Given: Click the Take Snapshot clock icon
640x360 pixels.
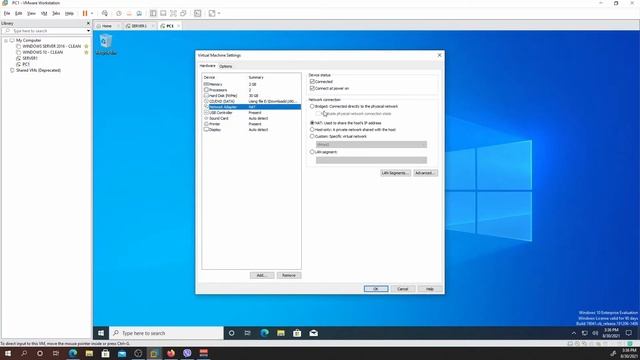Looking at the screenshot, I should point(119,13).
